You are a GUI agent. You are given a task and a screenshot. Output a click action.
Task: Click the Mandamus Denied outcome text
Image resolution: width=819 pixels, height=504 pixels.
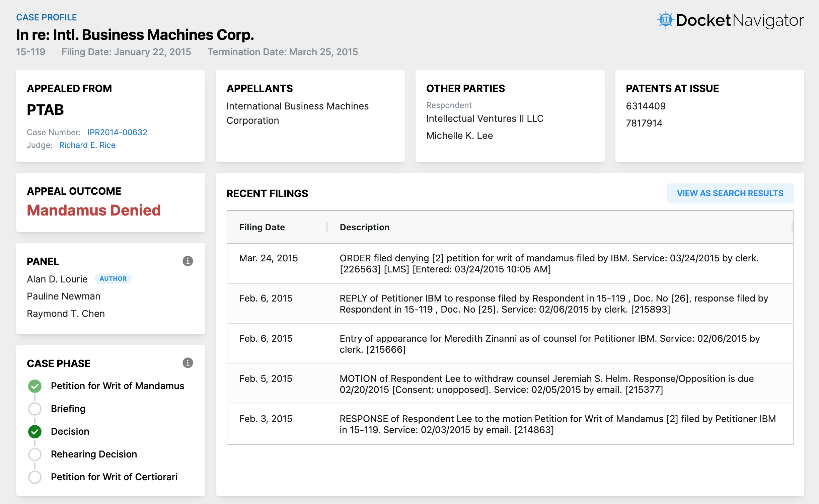click(94, 210)
